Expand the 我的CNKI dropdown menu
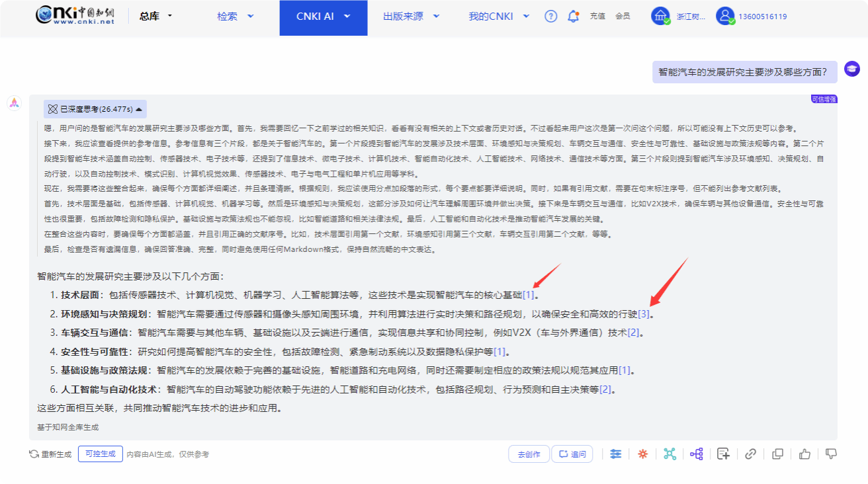The image size is (868, 484). coord(499,17)
